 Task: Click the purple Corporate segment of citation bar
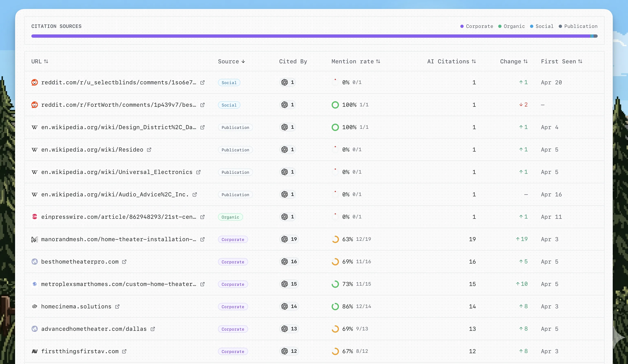pos(299,36)
